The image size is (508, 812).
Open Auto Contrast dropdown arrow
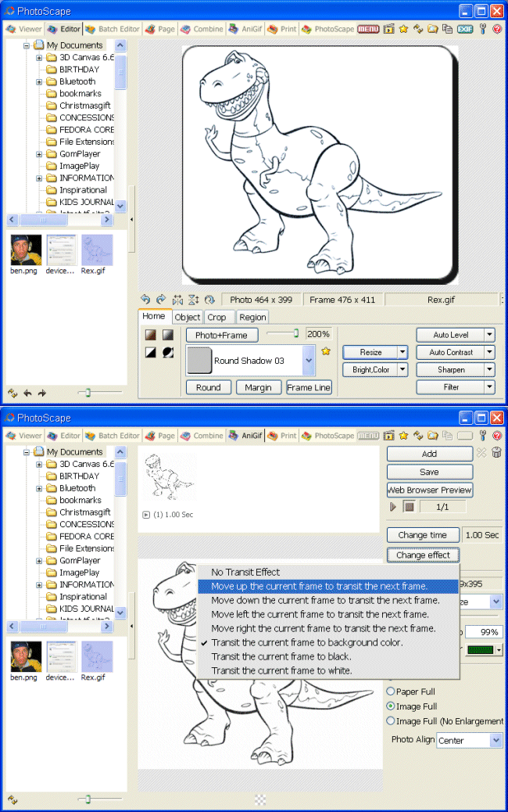coord(489,352)
